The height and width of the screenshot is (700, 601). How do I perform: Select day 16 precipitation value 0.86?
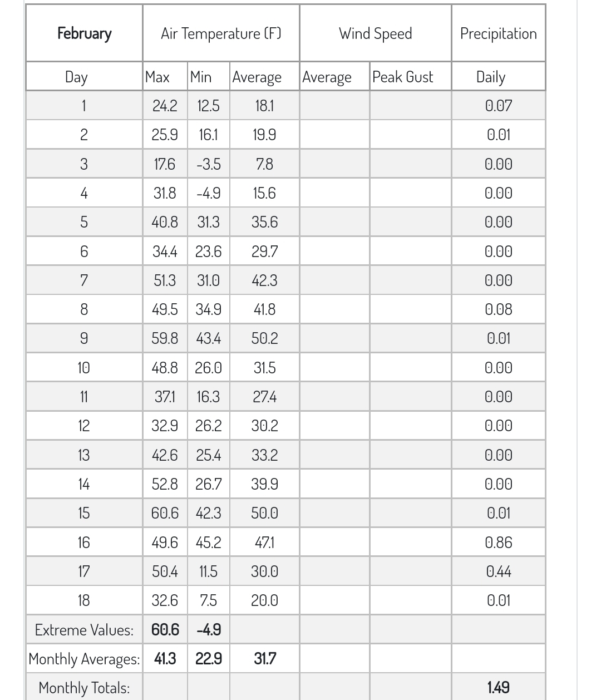point(499,543)
